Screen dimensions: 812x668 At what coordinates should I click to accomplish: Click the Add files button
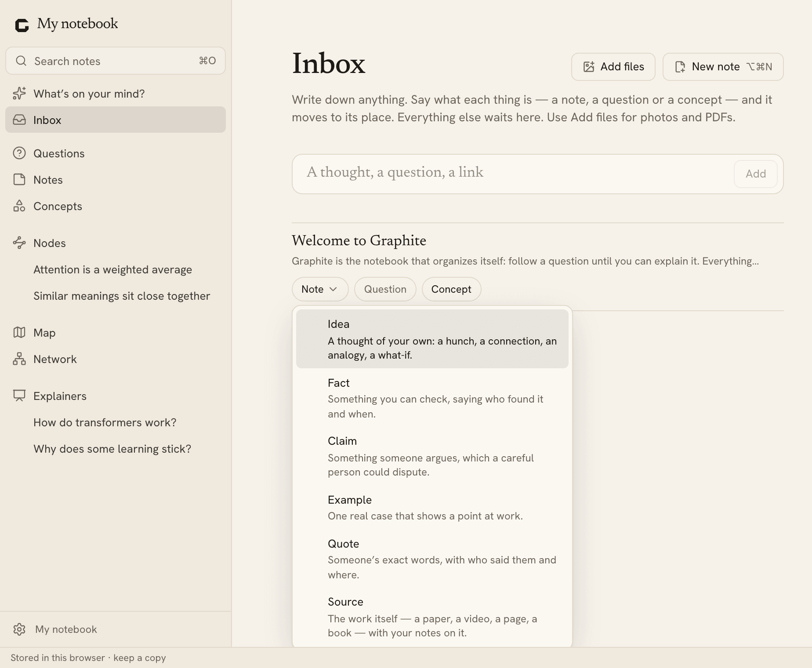pos(613,67)
